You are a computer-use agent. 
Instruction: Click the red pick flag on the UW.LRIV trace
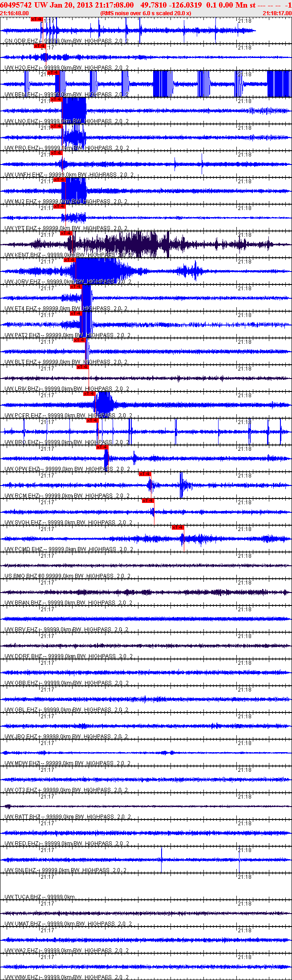[82, 367]
